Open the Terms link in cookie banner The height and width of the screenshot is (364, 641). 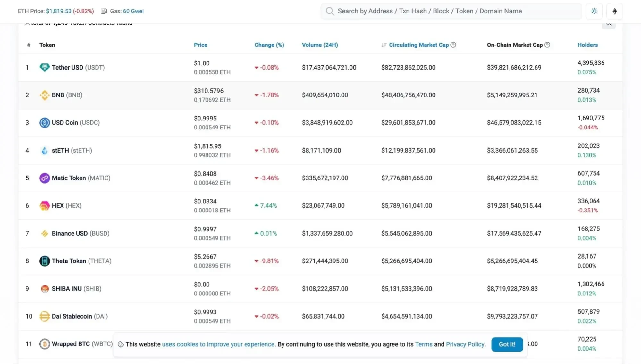(x=424, y=344)
